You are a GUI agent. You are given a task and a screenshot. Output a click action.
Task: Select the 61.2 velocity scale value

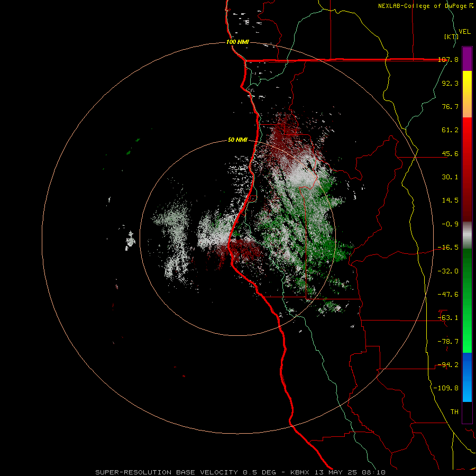coord(450,130)
